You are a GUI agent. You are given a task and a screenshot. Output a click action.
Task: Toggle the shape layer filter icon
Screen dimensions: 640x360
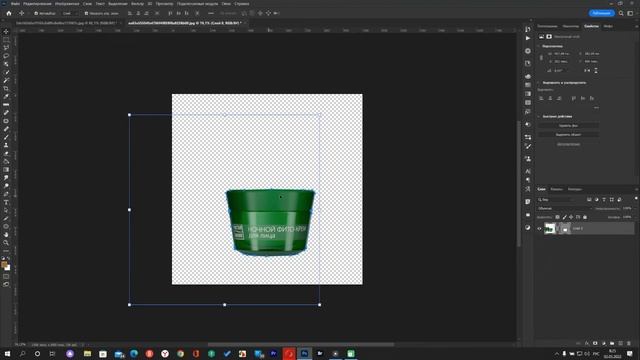pyautogui.click(x=611, y=200)
